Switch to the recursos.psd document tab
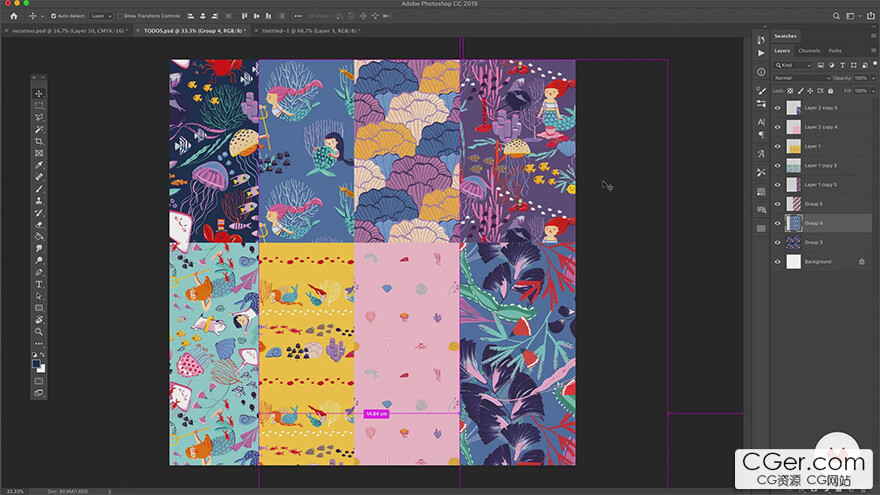Viewport: 880px width, 495px height. tap(68, 31)
